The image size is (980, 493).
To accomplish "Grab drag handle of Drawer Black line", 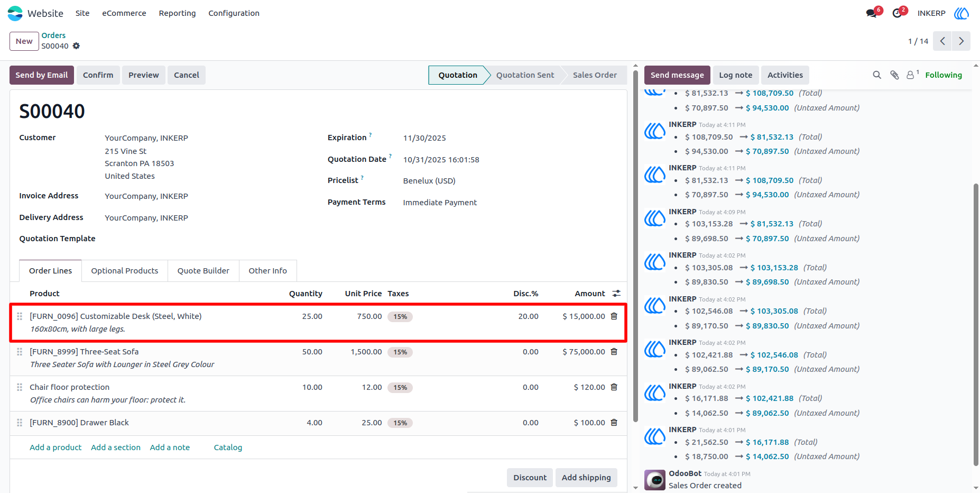I will point(20,423).
